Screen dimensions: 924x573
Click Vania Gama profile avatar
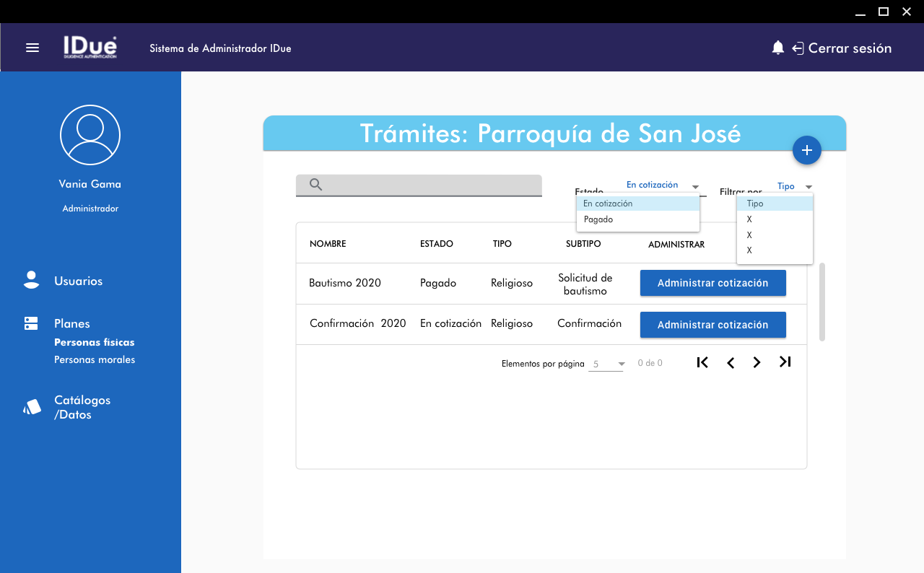[90, 135]
